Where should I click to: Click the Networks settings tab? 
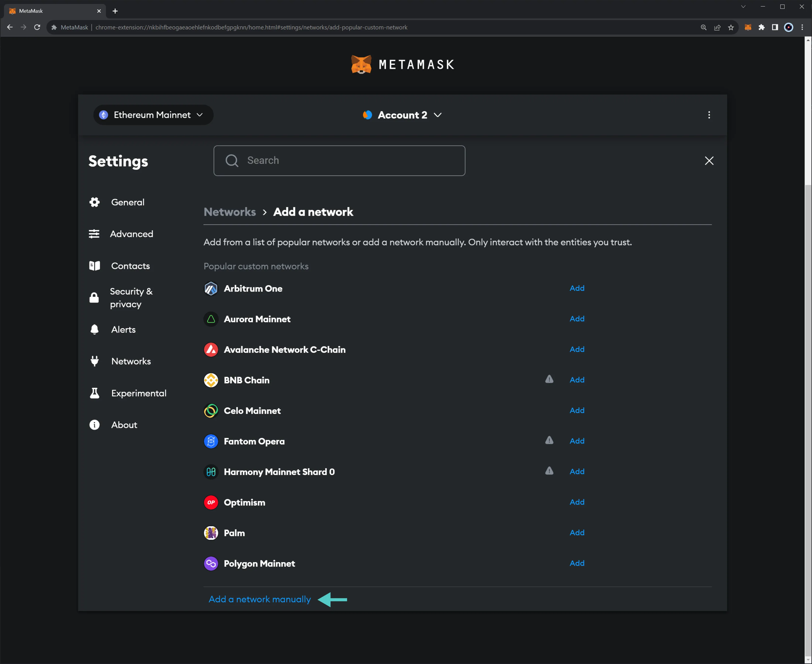point(130,361)
